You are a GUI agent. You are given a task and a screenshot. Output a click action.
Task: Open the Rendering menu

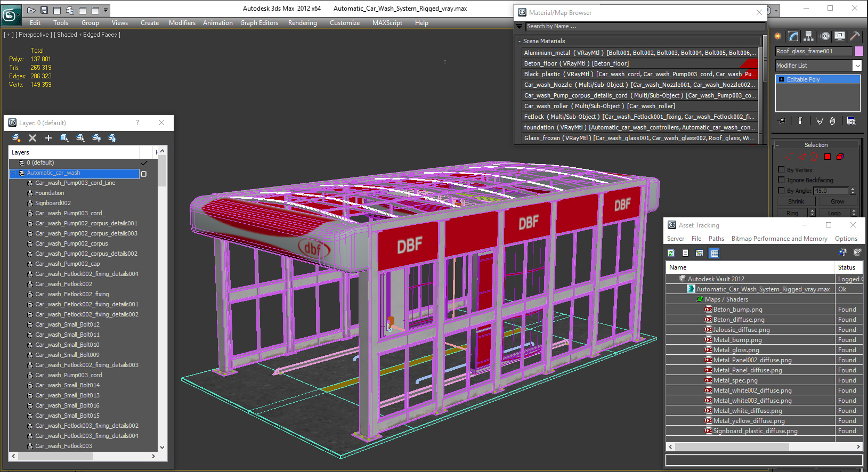click(x=302, y=23)
